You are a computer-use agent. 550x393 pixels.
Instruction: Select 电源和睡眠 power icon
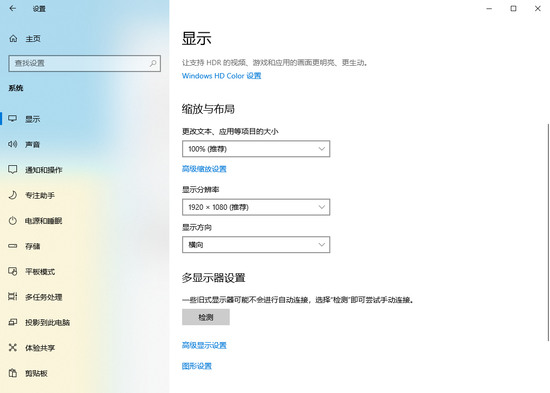(x=13, y=221)
